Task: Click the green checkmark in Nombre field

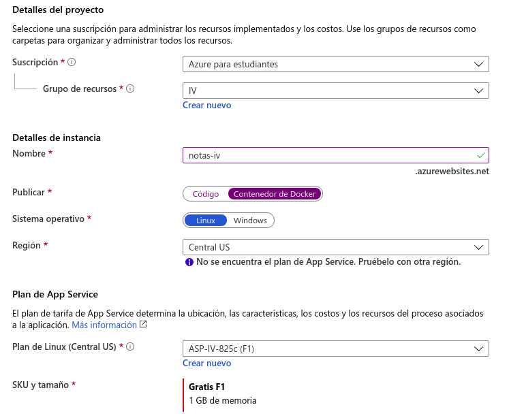Action: [481, 155]
